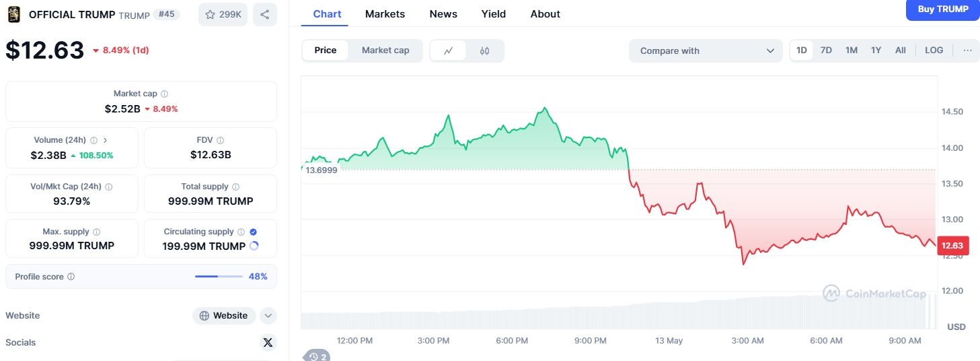Open the Market cap info tooltip icon
The image size is (980, 361).
tap(165, 94)
